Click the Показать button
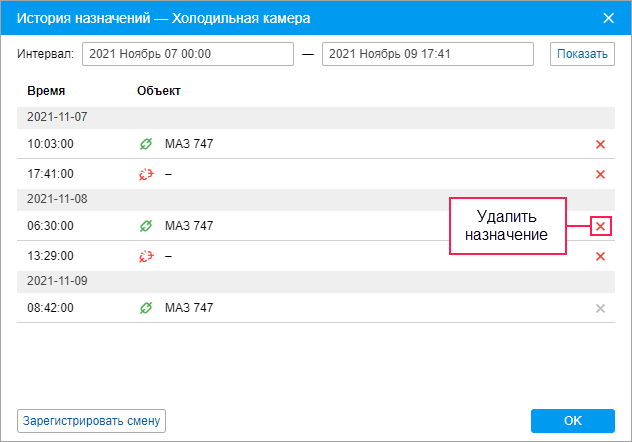The height and width of the screenshot is (442, 632). tap(582, 54)
